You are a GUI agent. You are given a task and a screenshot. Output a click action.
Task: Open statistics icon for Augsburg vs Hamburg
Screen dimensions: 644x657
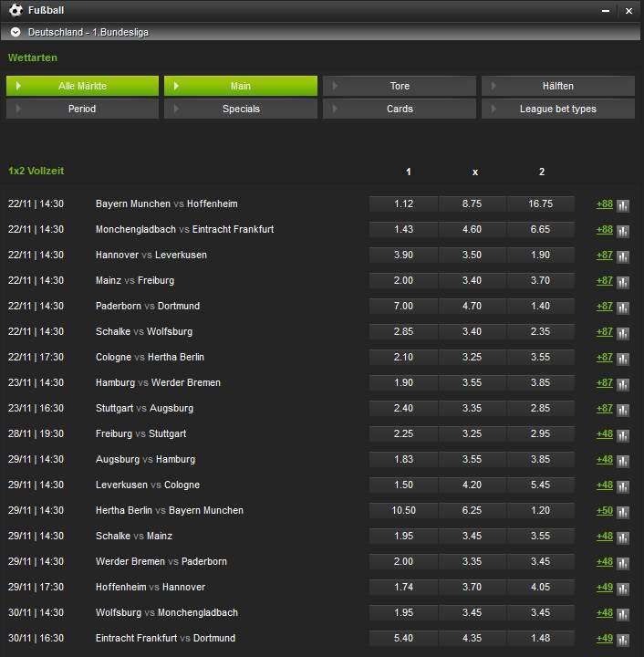[x=623, y=462]
